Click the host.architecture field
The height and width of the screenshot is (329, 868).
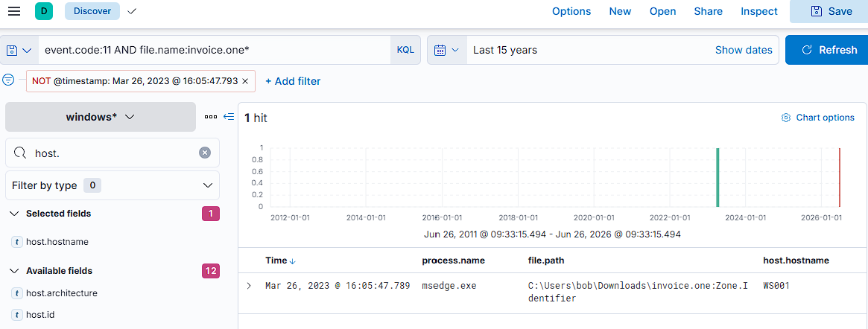pyautogui.click(x=61, y=293)
